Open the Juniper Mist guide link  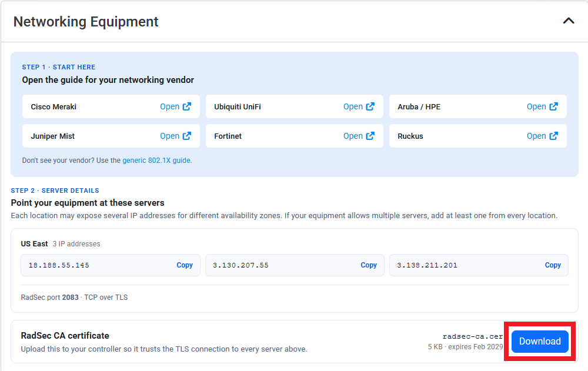169,136
